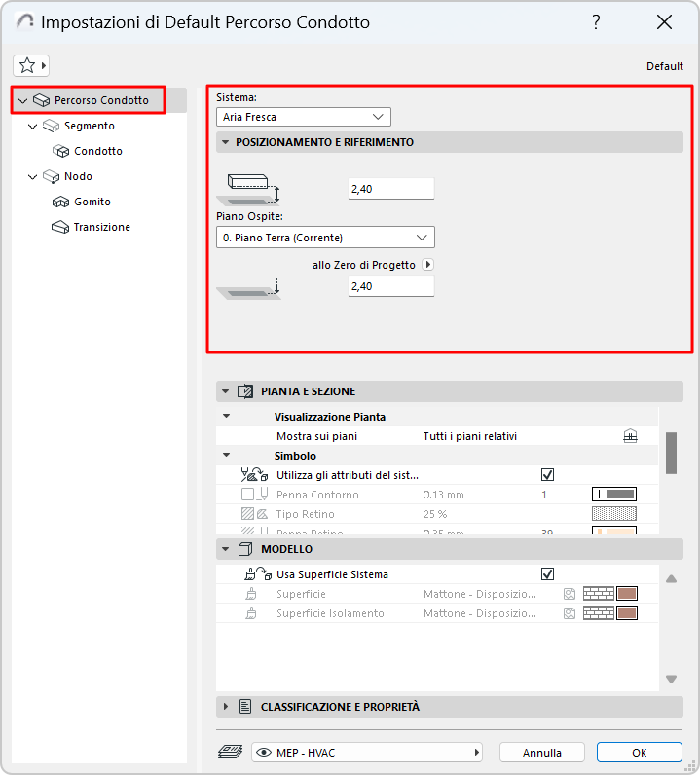Screen dimensions: 700x775
Task: Select Segmento in the tree
Action: click(x=90, y=126)
